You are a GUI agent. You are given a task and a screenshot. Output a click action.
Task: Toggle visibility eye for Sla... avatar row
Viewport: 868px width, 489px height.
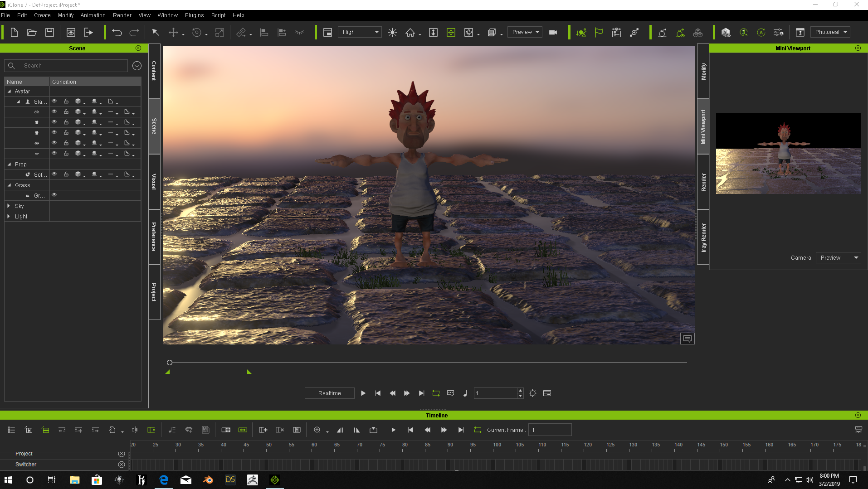coord(54,101)
